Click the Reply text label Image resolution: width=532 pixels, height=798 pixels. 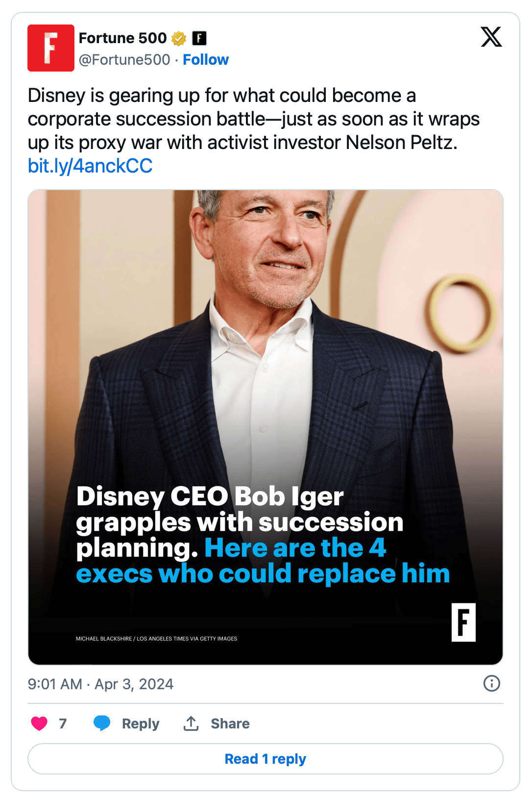(141, 723)
